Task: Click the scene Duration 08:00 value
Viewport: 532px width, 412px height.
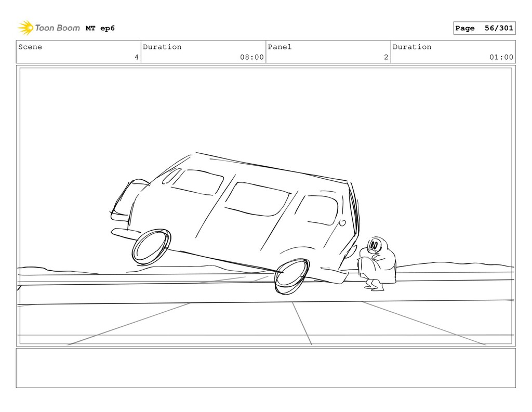Action: click(252, 57)
